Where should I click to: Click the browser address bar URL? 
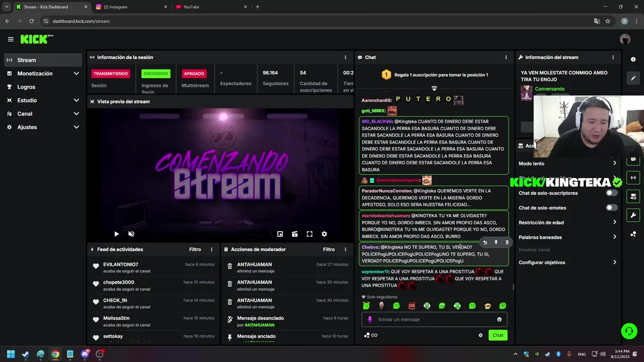[x=81, y=21]
